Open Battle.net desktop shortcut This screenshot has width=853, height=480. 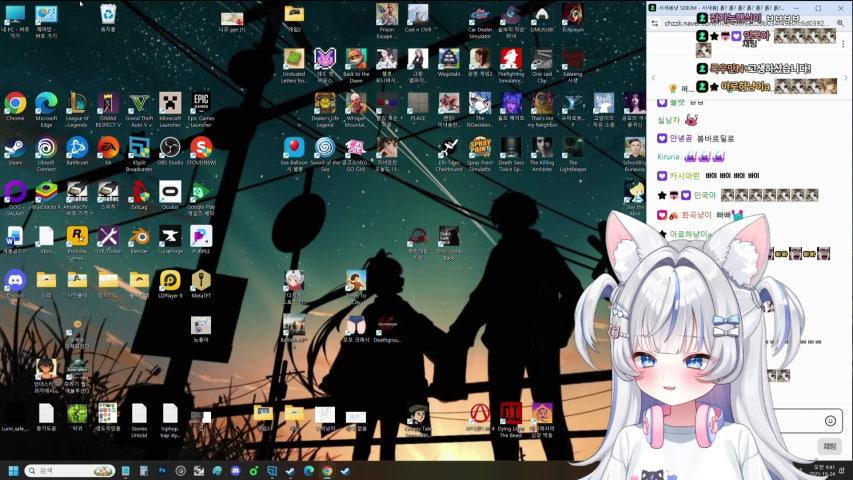pyautogui.click(x=77, y=148)
